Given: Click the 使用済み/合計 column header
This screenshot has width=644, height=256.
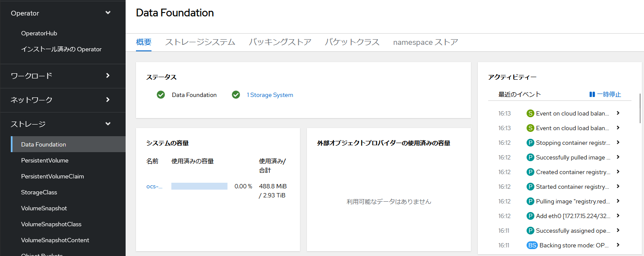Looking at the screenshot, I should tap(272, 165).
